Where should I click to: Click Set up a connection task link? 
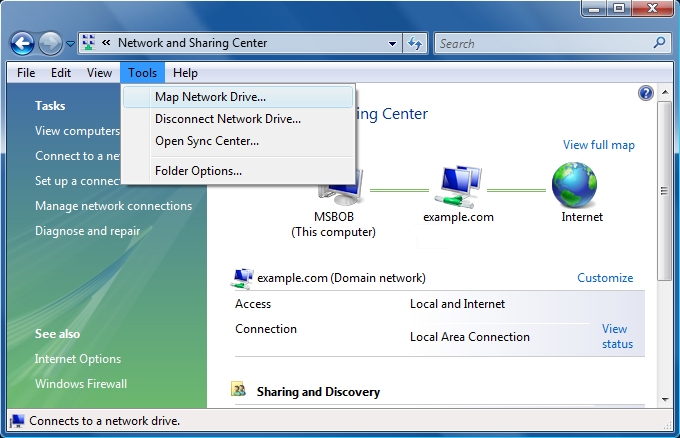coord(77,180)
